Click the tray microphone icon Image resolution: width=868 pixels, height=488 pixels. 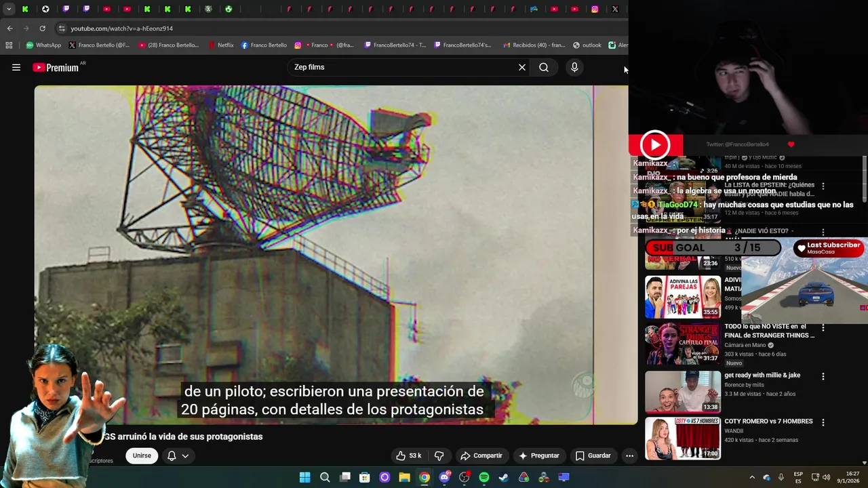[781, 477]
